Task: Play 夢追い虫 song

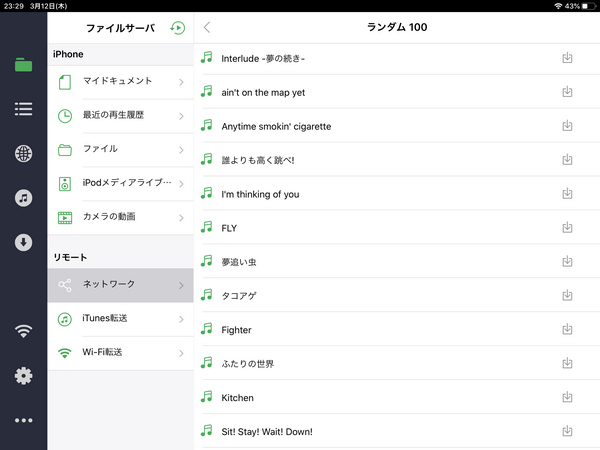Action: click(x=397, y=262)
